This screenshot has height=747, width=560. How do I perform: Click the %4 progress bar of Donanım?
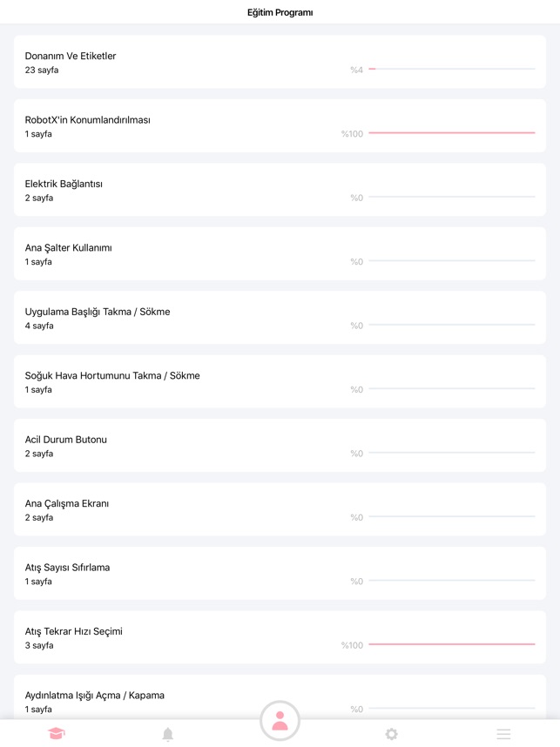[x=452, y=69]
